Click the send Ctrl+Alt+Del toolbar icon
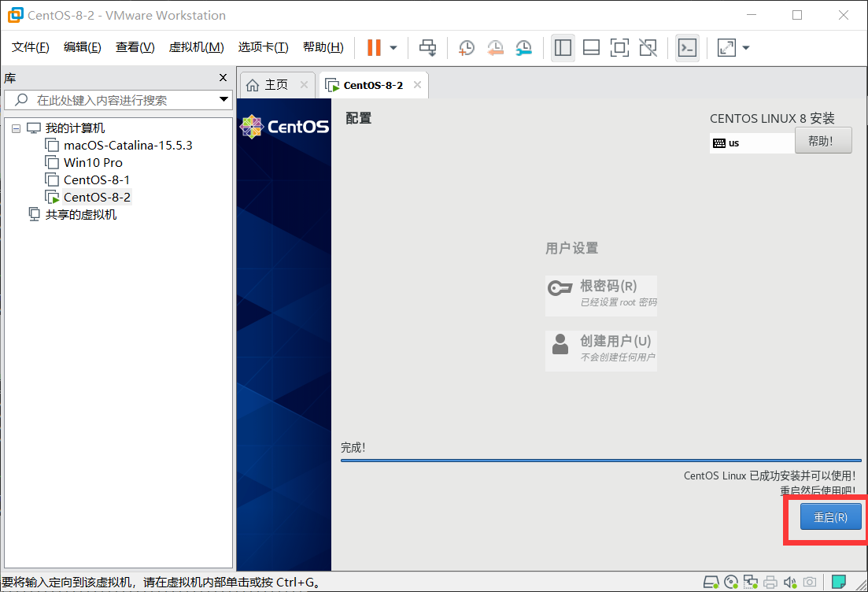The image size is (868, 592). tap(427, 48)
